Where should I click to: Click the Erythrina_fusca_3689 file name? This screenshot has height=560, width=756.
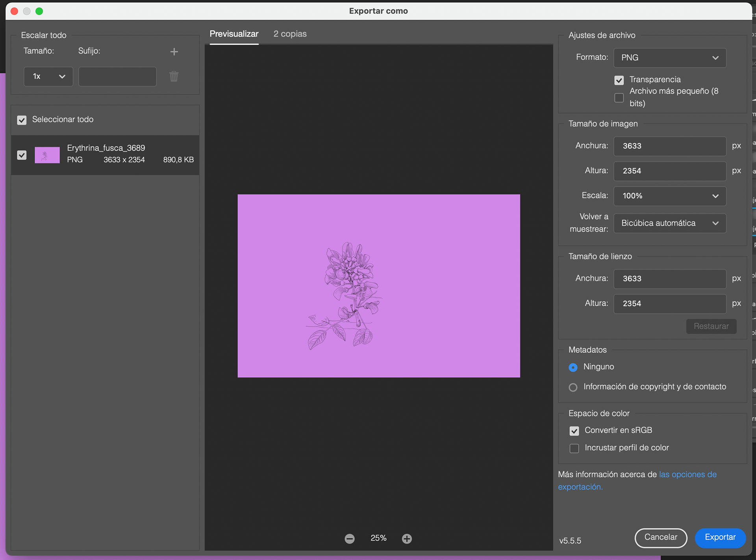point(106,148)
